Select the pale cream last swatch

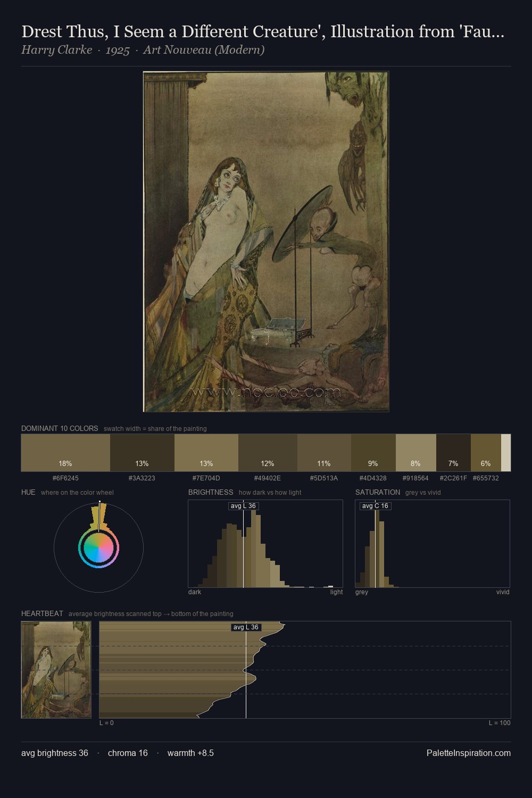[x=506, y=453]
